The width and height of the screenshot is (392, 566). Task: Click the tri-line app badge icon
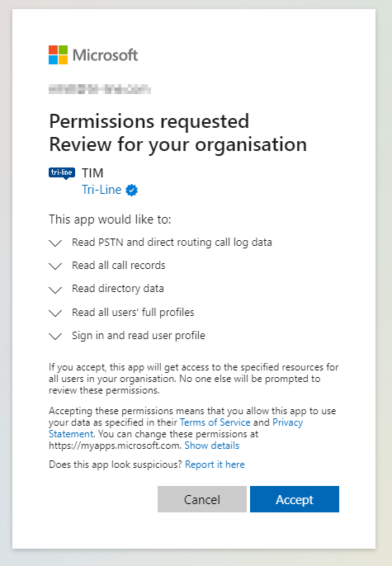pyautogui.click(x=62, y=173)
